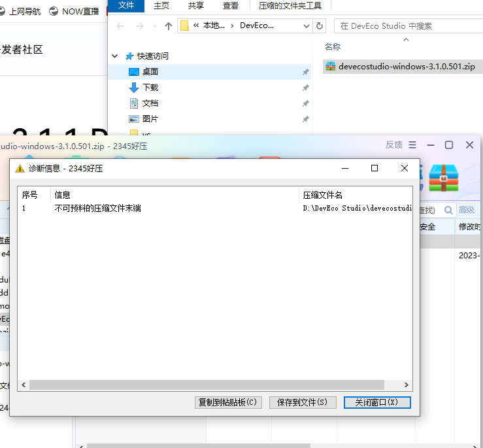Open the 压缩的文件夹工具 tab
Screen dimensions: 483x448
tap(290, 5)
